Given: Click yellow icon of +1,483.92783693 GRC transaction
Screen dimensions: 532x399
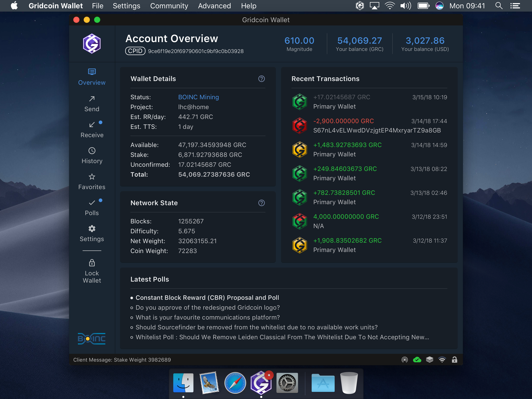Looking at the screenshot, I should coord(299,150).
